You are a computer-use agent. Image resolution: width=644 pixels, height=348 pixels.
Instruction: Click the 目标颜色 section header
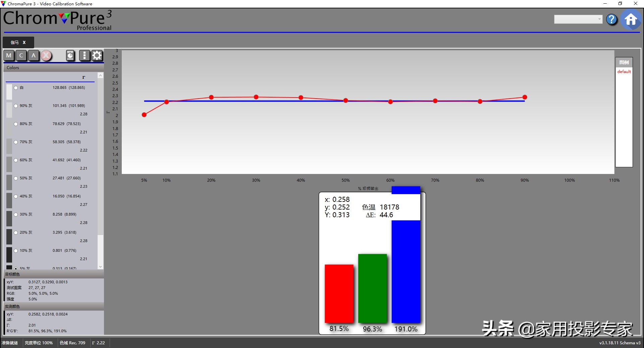pyautogui.click(x=54, y=274)
